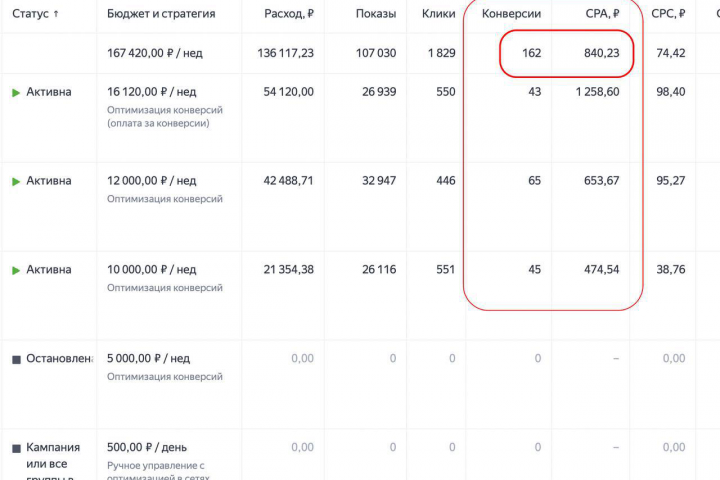Select clicks value 446
Viewport: 720px width, 480px height.
pyautogui.click(x=445, y=181)
